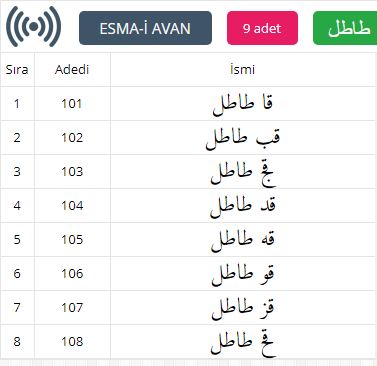Screen dimensions: 377x366
Task: Click the Adedi value 101
Action: click(72, 104)
